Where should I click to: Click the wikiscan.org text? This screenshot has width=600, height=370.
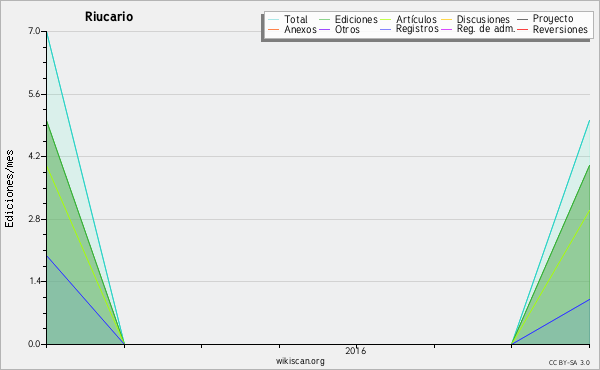[x=300, y=361]
